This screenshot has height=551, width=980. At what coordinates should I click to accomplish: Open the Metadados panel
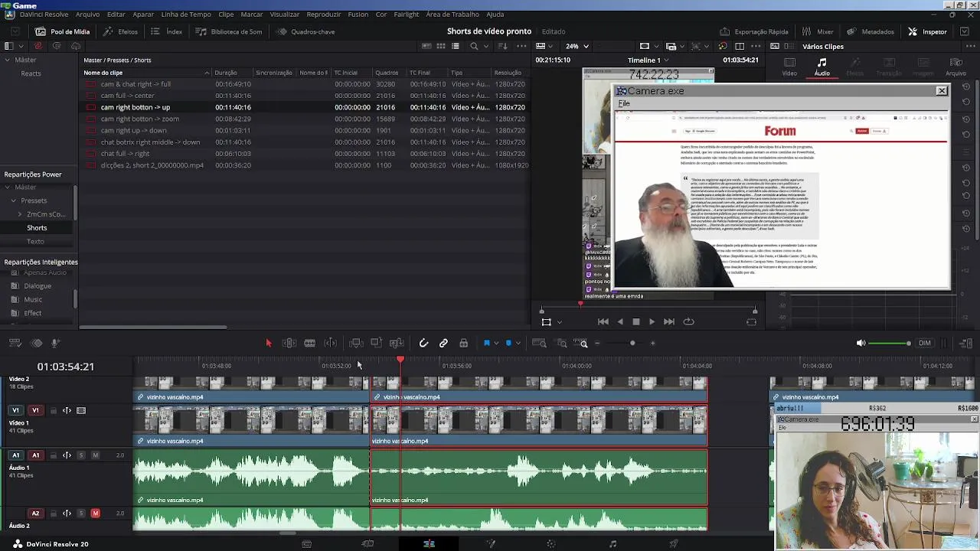pos(871,32)
